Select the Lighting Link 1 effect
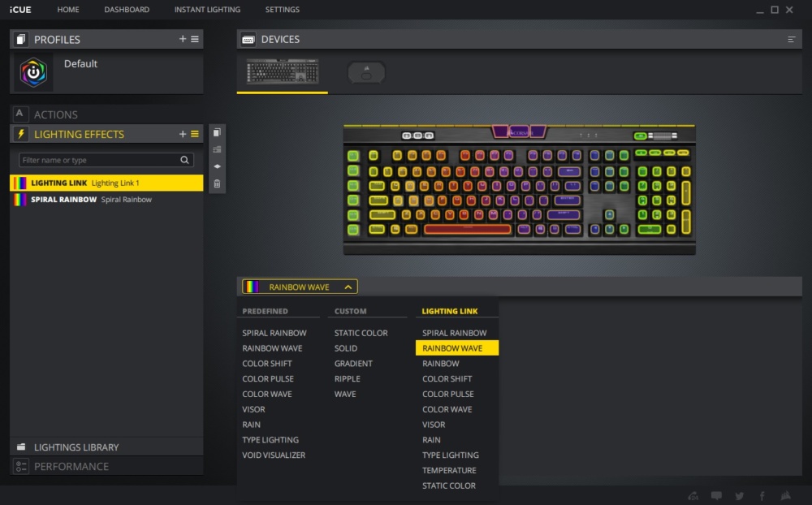The height and width of the screenshot is (505, 812). tap(106, 183)
